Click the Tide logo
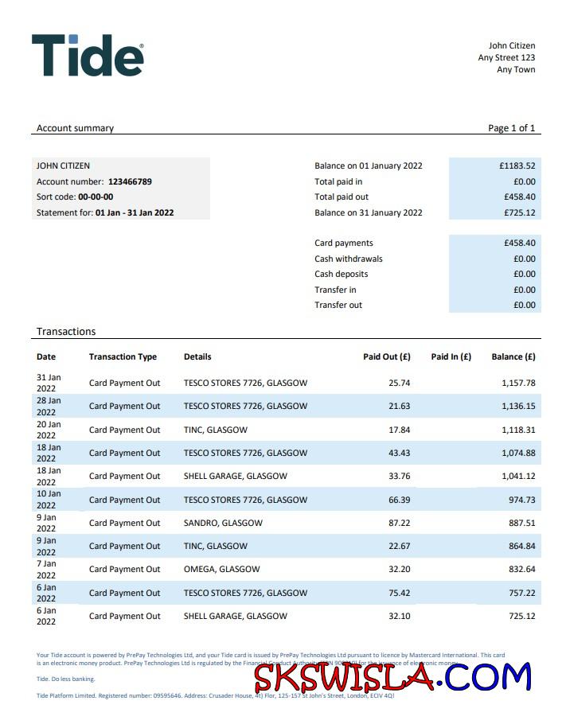The image size is (566, 728). (88, 55)
